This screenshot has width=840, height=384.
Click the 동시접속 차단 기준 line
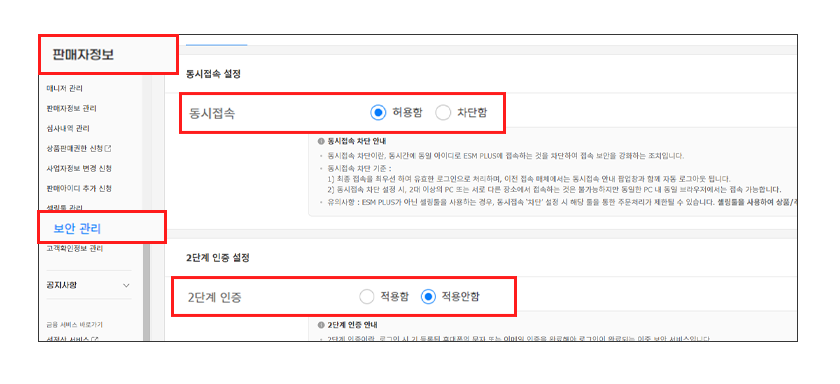[x=359, y=168]
